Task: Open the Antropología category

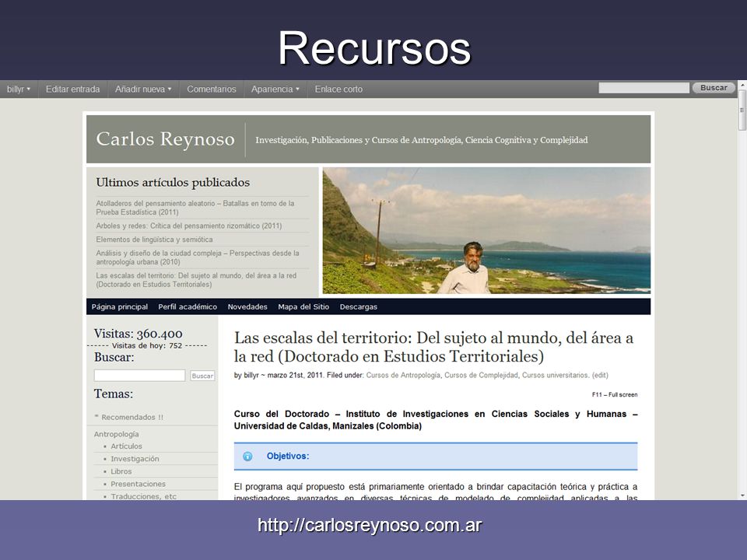Action: 116,434
